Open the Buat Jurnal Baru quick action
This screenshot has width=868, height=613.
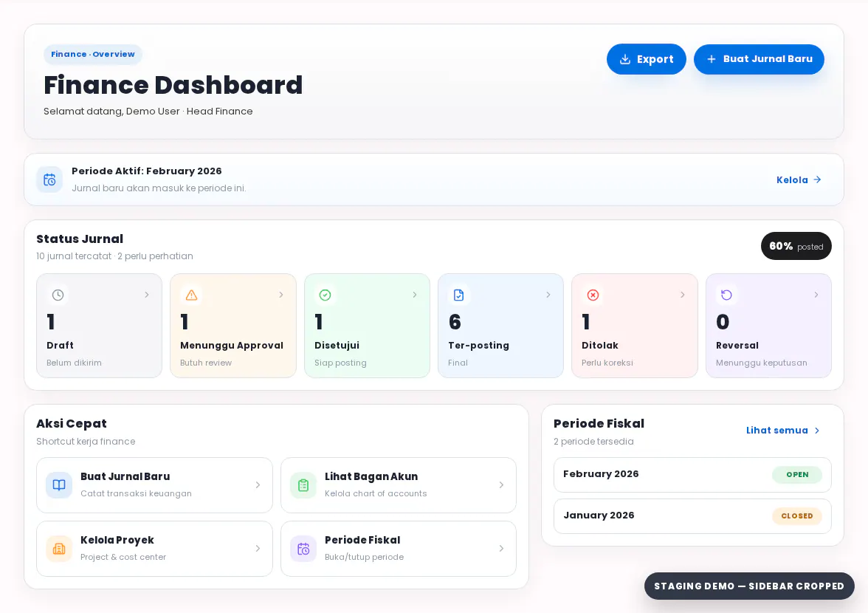(x=154, y=485)
